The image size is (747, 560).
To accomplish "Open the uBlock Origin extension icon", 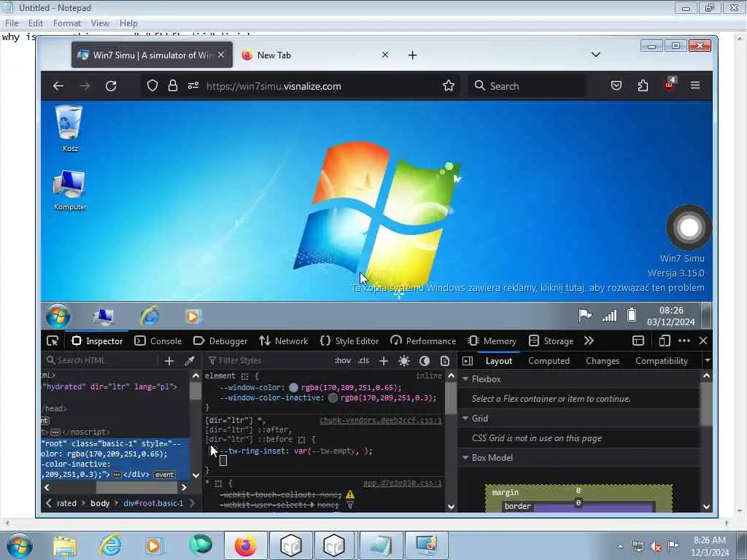I will [x=670, y=85].
